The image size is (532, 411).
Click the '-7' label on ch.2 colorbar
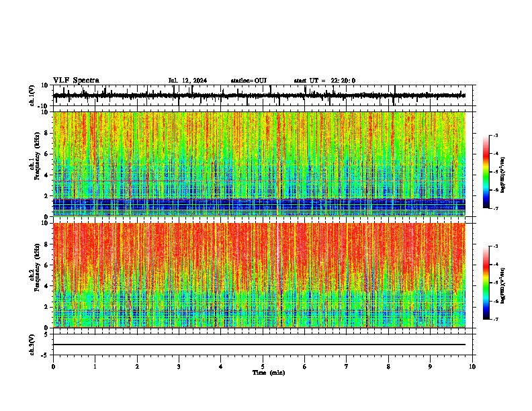point(495,319)
